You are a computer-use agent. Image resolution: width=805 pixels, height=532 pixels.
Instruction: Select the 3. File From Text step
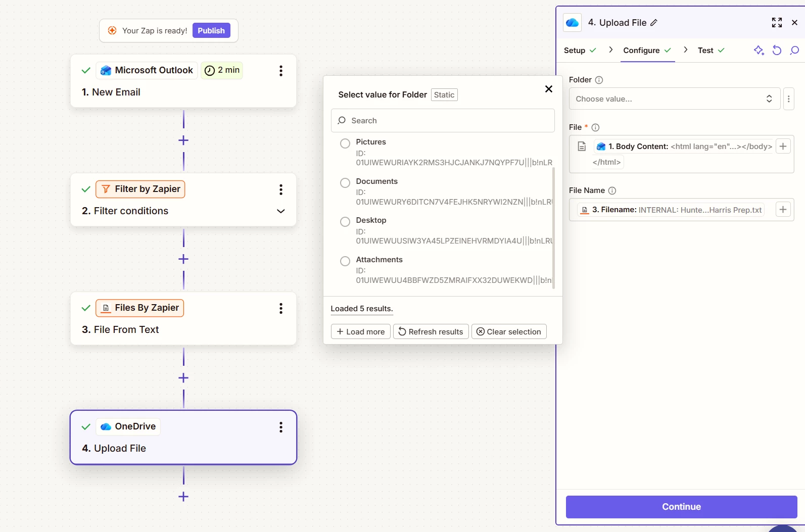point(183,318)
